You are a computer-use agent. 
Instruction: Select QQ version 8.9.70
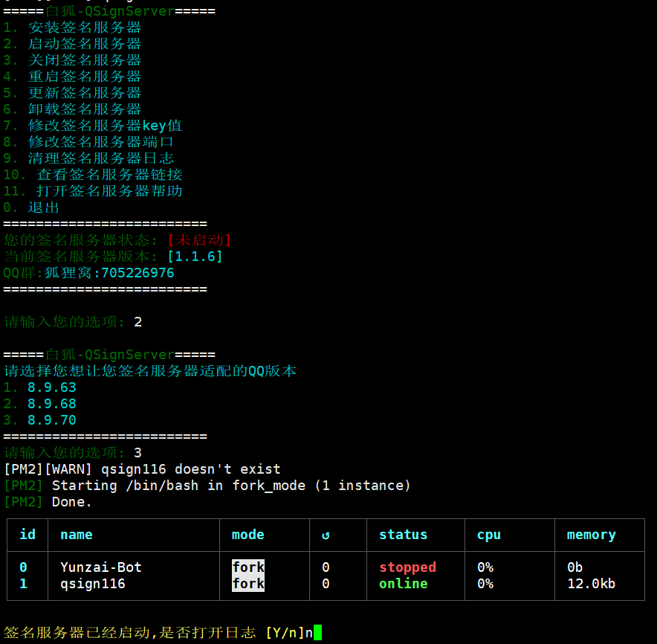coord(52,420)
